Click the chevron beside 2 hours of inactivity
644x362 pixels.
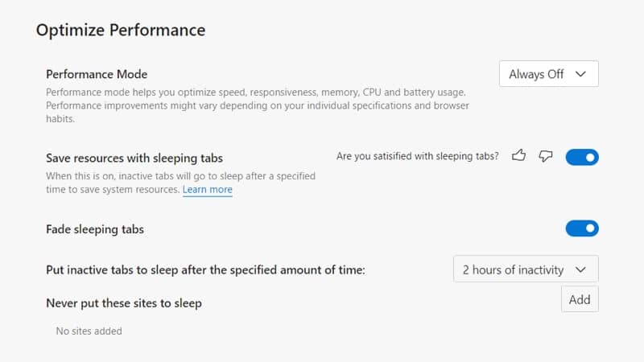(x=580, y=269)
